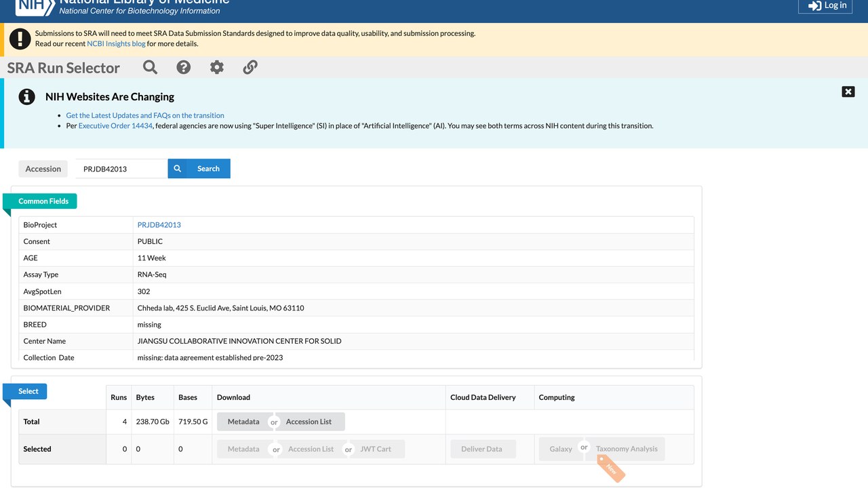
Task: Select the blue Select tab label
Action: point(28,391)
